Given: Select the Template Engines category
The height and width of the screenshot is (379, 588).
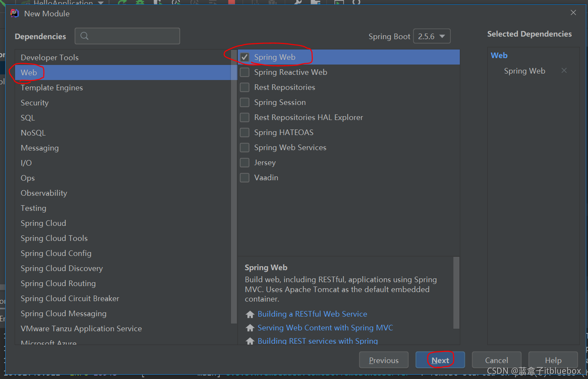Looking at the screenshot, I should point(123,87).
